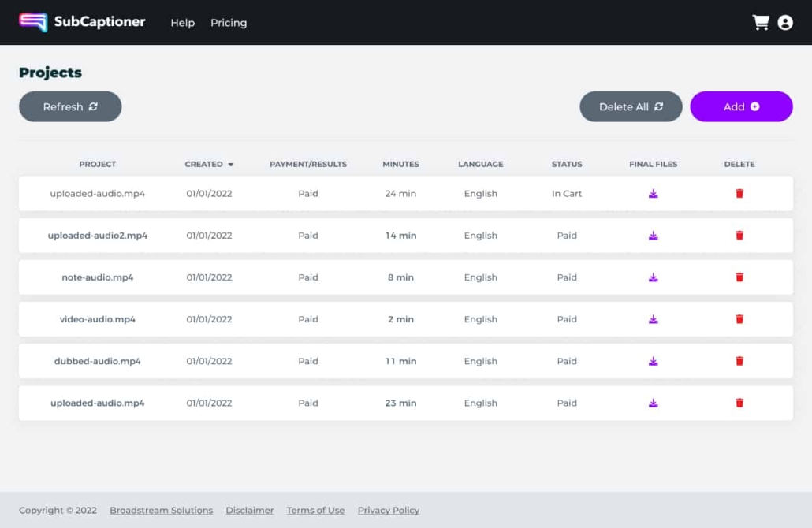View the Terms of Use

tap(315, 510)
